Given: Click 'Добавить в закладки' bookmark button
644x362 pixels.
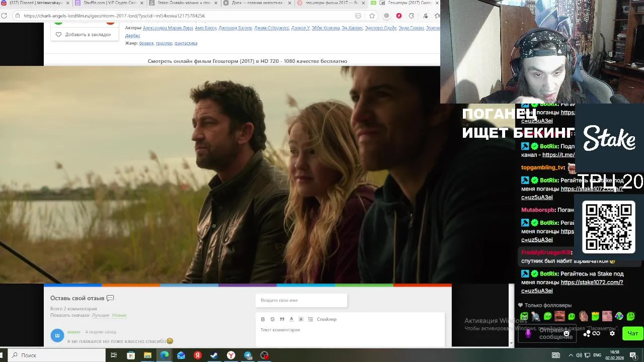Looking at the screenshot, I should click(84, 35).
